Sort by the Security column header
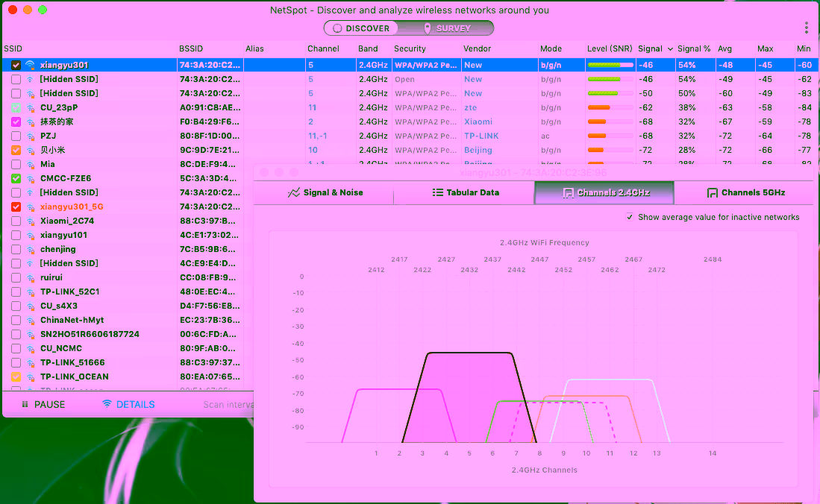The width and height of the screenshot is (820, 504). [410, 48]
